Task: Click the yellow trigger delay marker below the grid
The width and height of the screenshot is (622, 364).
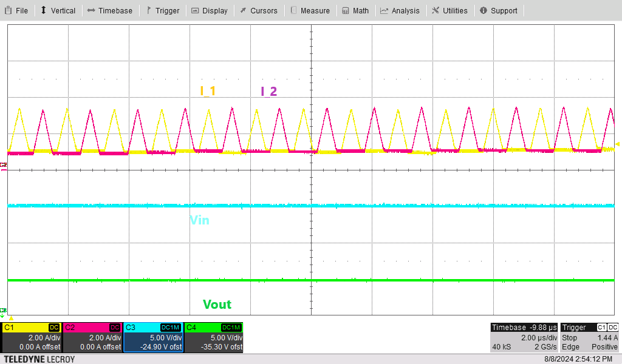Action: 10,318
